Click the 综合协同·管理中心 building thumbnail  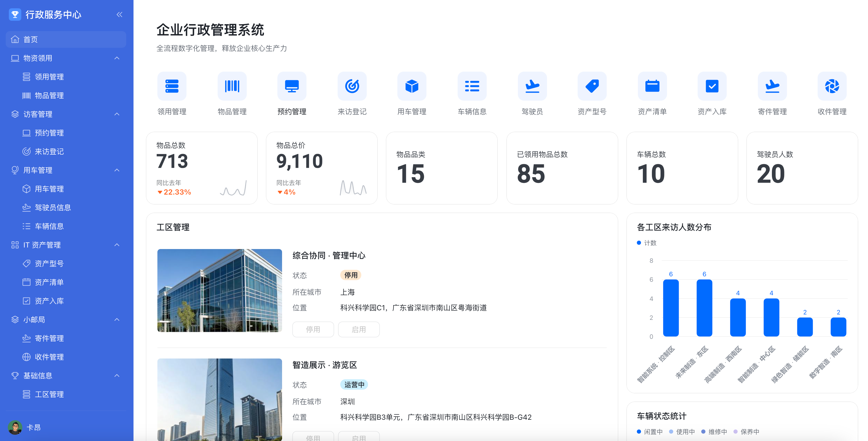coord(219,290)
